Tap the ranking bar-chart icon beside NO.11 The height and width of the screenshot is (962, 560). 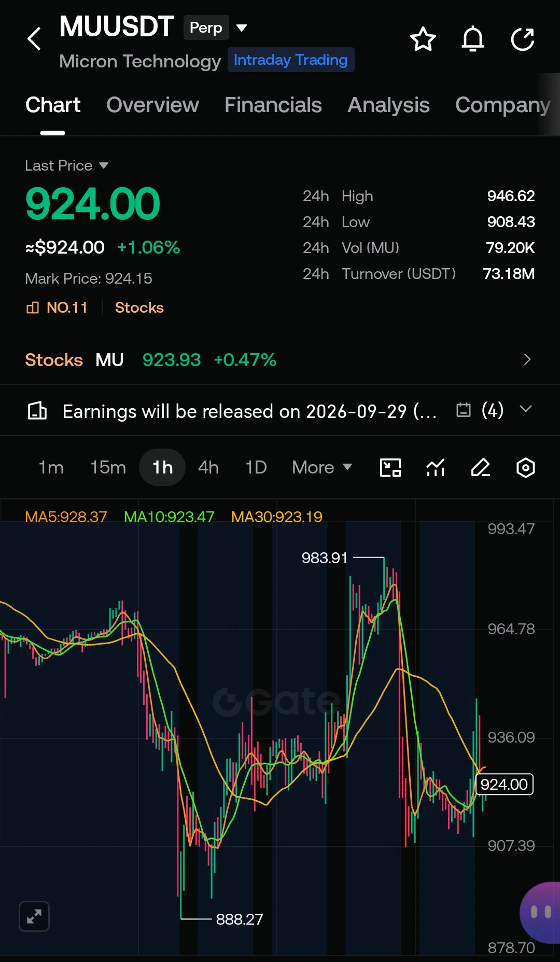pos(33,308)
